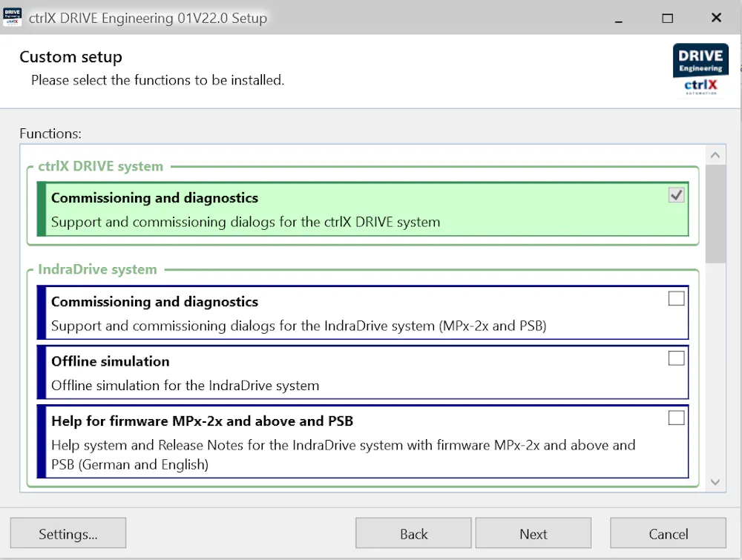This screenshot has height=560, width=742.
Task: Uncheck ctrlX DRIVE Commissioning and diagnostics checkbox
Action: pos(676,195)
